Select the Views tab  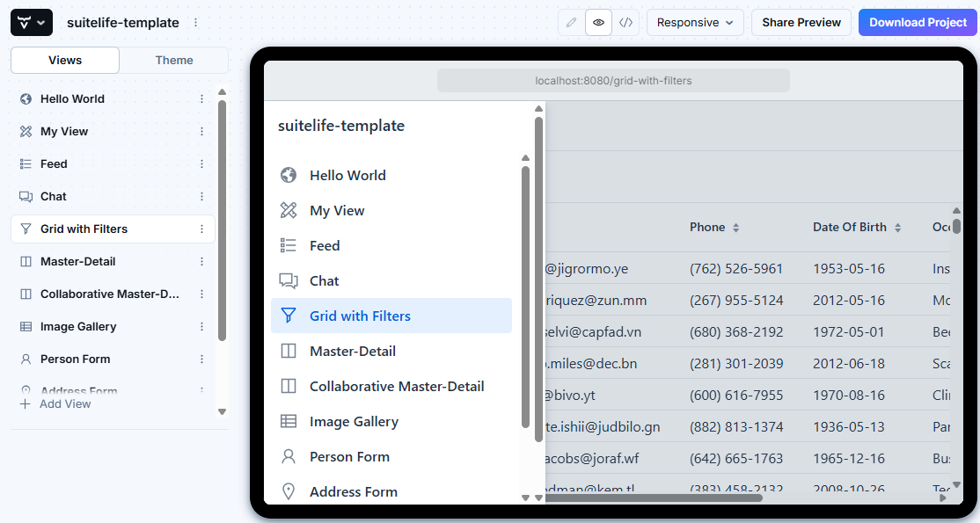(x=65, y=61)
